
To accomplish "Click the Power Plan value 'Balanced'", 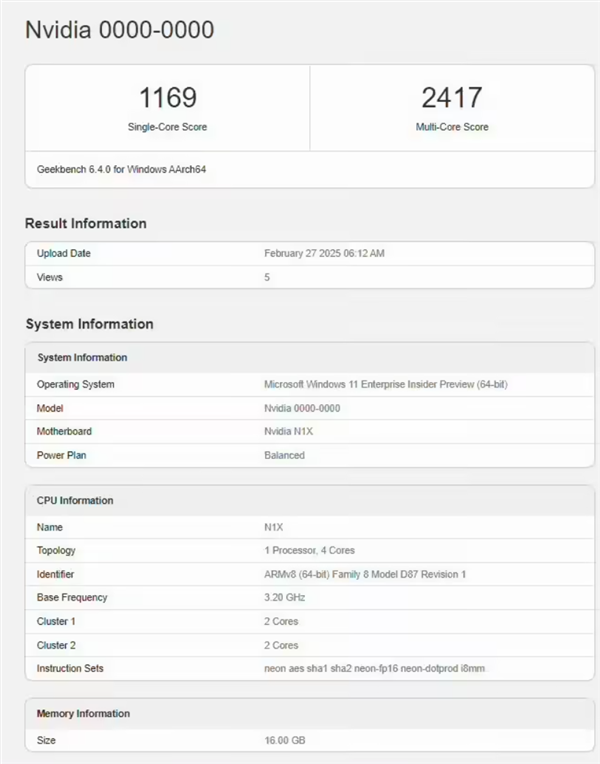I will (285, 455).
